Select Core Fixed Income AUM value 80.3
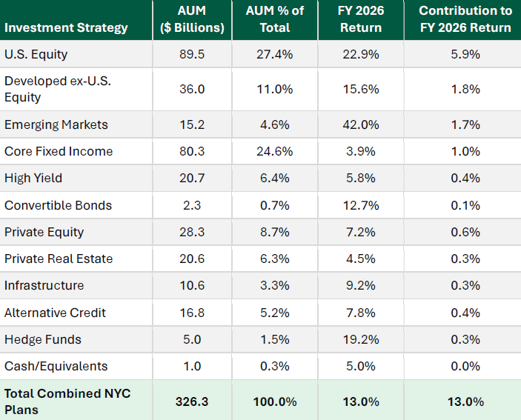Screen dimensions: 521x420 tap(192, 151)
